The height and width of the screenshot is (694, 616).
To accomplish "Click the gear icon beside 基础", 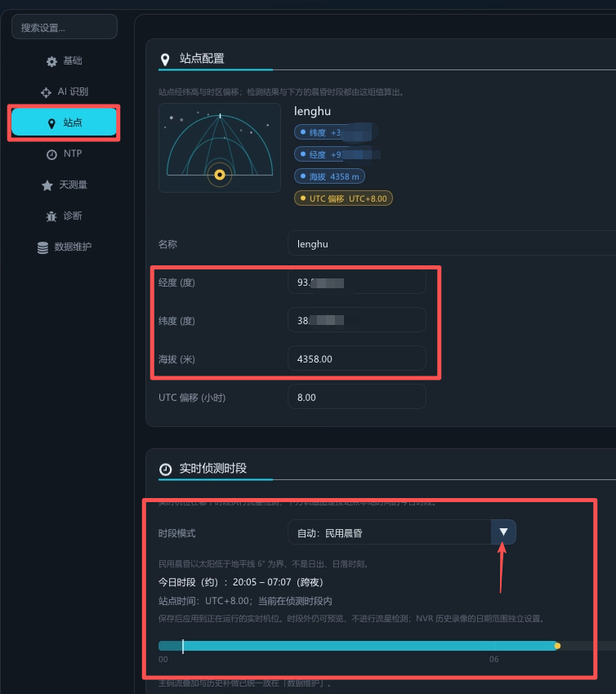I will [x=51, y=61].
